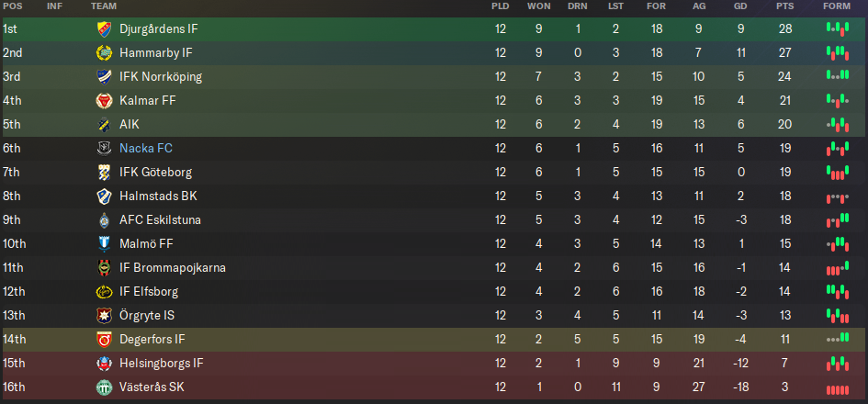Click the Degerfors IF club badge
Screen dimensions: 868x404
pyautogui.click(x=103, y=340)
